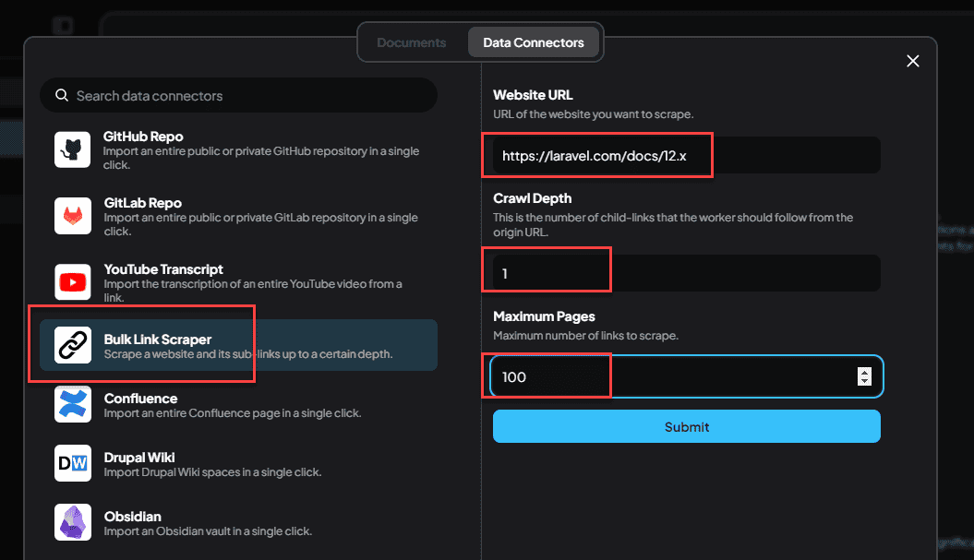
Task: Click the GitLab fox logo icon
Action: 72,216
